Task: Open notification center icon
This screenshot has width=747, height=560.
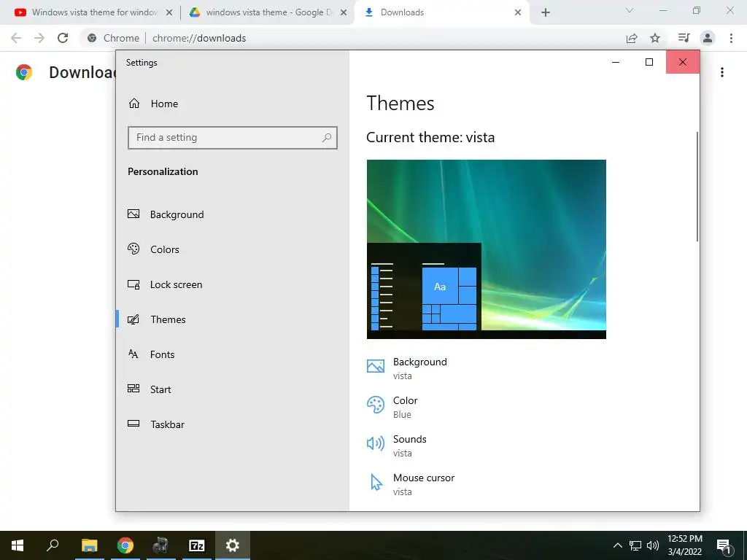Action: tap(723, 546)
